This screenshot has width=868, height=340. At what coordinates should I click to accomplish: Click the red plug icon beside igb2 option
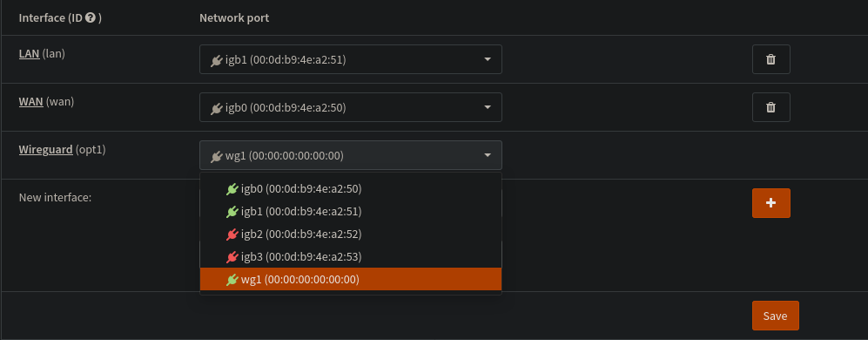pos(232,235)
